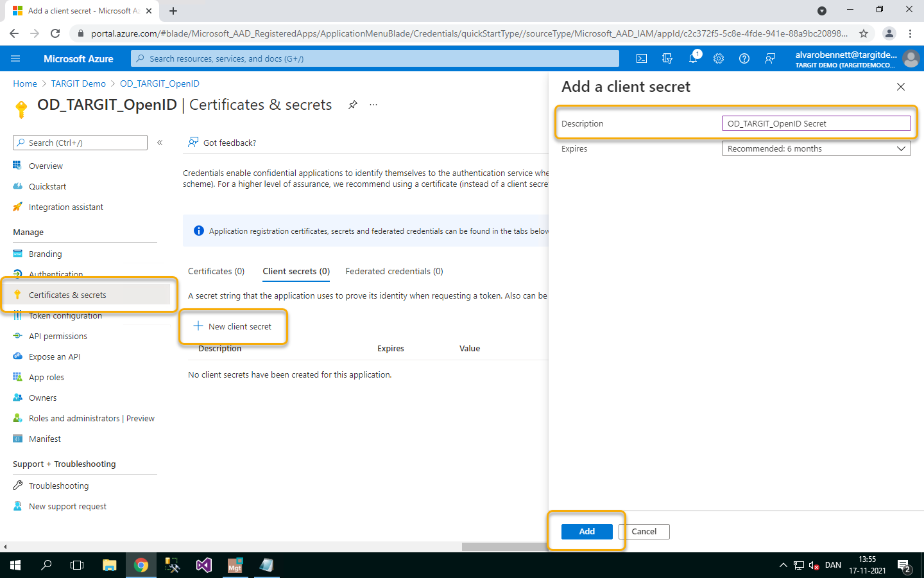924x578 pixels.
Task: Open New support request
Action: 67,506
